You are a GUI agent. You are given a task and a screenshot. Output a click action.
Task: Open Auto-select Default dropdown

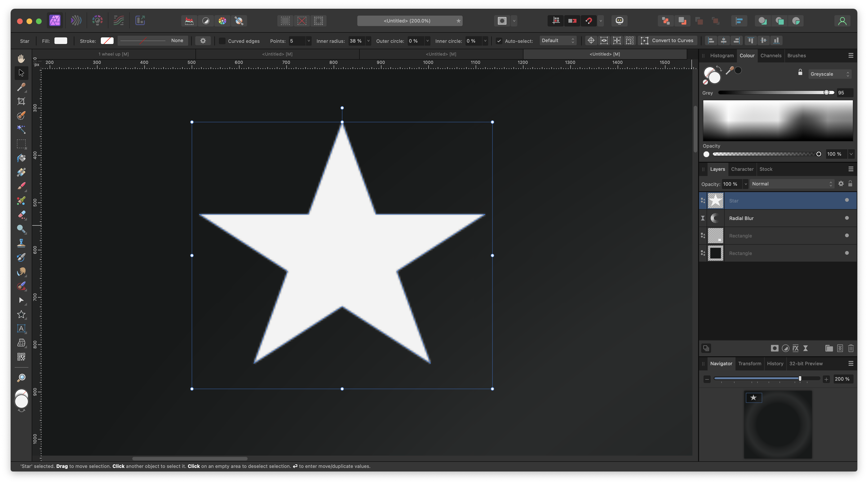[558, 41]
